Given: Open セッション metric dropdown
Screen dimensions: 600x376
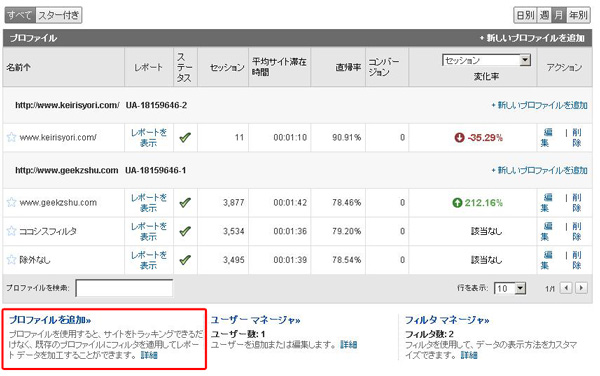Looking at the screenshot, I should (486, 60).
